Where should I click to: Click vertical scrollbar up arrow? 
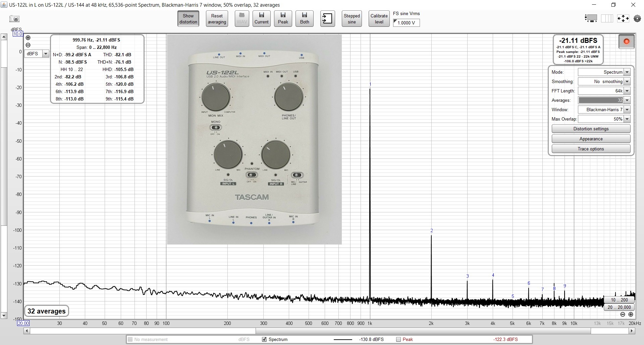pos(4,37)
